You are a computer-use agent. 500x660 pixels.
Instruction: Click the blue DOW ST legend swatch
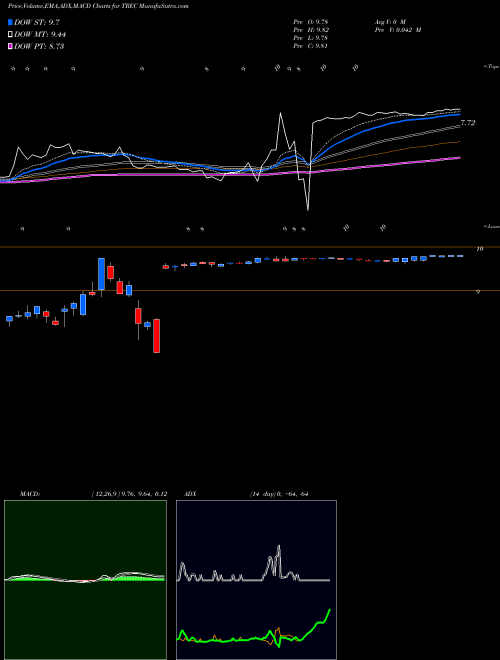tap(11, 22)
